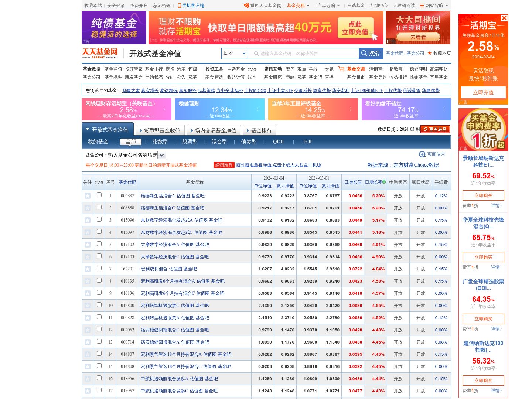Open 数据来源：东方财富Choice数据 link
Viewport: 532px width, 399px height.
[x=403, y=165]
